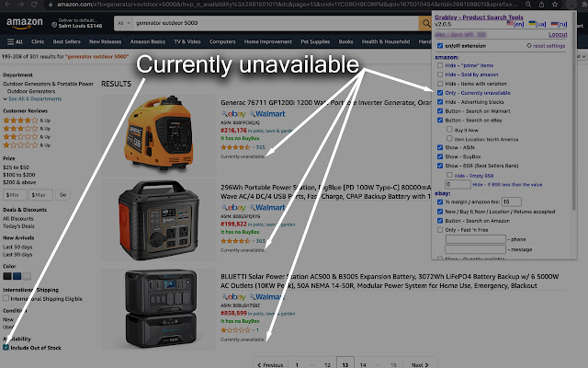
Task: Enable Hide - Items with variation checkbox
Action: pyautogui.click(x=440, y=84)
